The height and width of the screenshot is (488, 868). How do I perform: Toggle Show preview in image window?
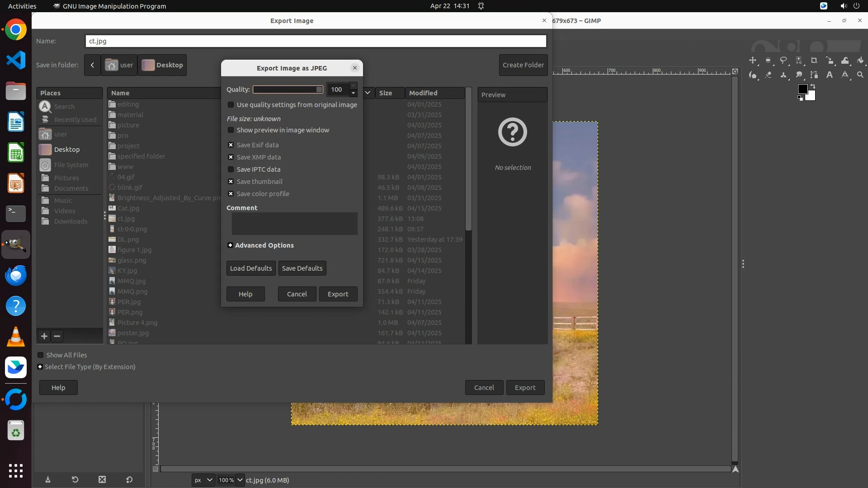231,130
